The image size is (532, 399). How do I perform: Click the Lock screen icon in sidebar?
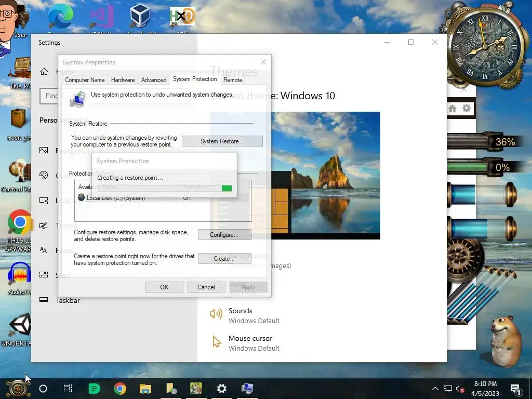point(44,201)
